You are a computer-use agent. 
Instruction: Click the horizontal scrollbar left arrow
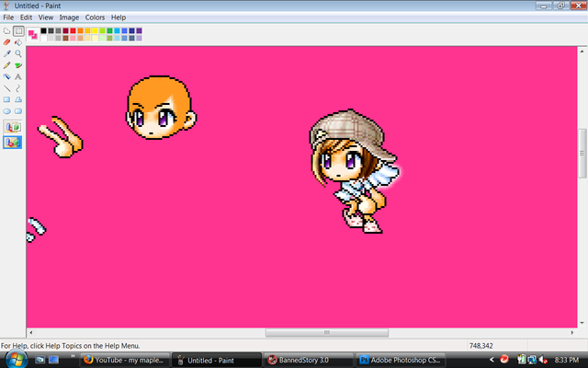click(x=31, y=332)
